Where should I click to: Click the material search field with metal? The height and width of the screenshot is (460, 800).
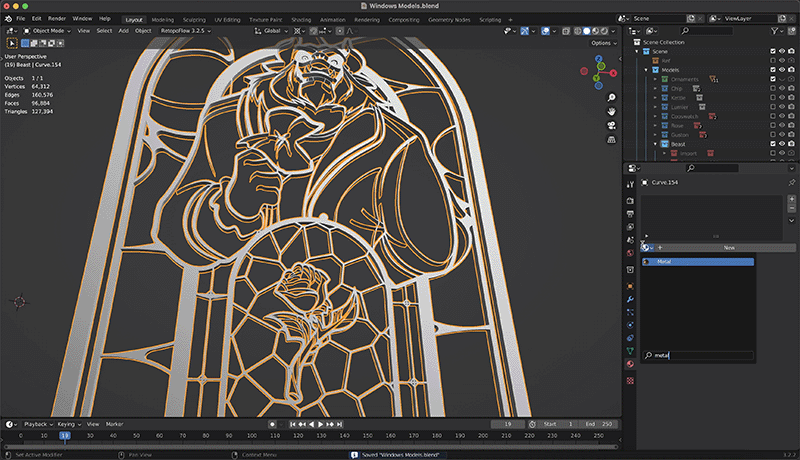(697, 355)
